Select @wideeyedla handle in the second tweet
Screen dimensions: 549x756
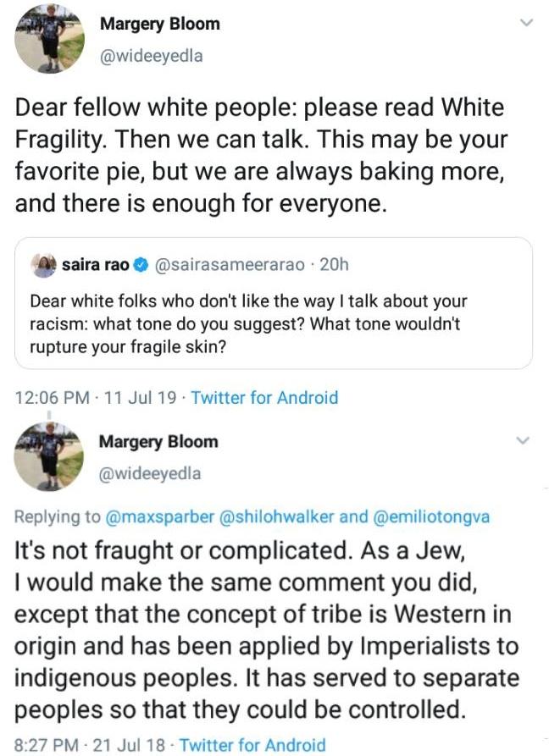click(x=151, y=473)
